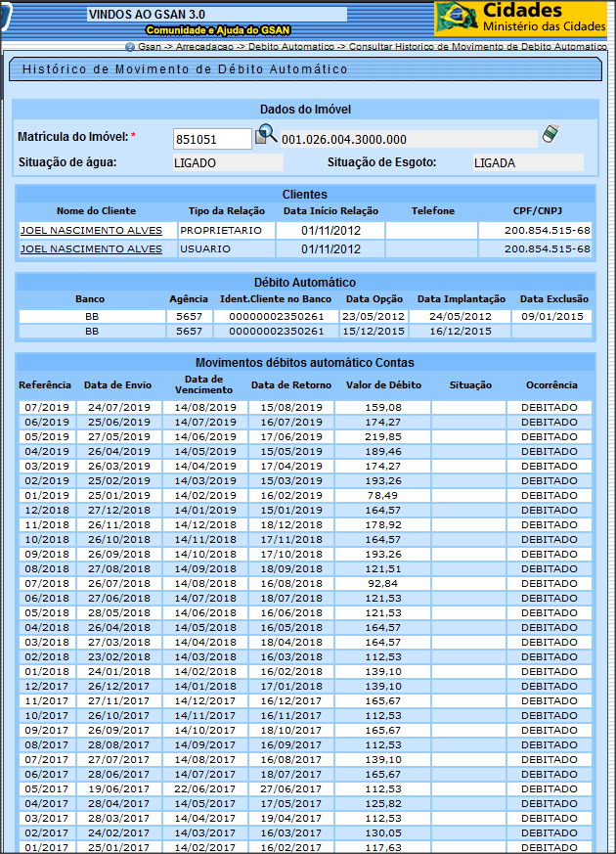
Task: Select the reference cell 12/2018
Action: [47, 511]
